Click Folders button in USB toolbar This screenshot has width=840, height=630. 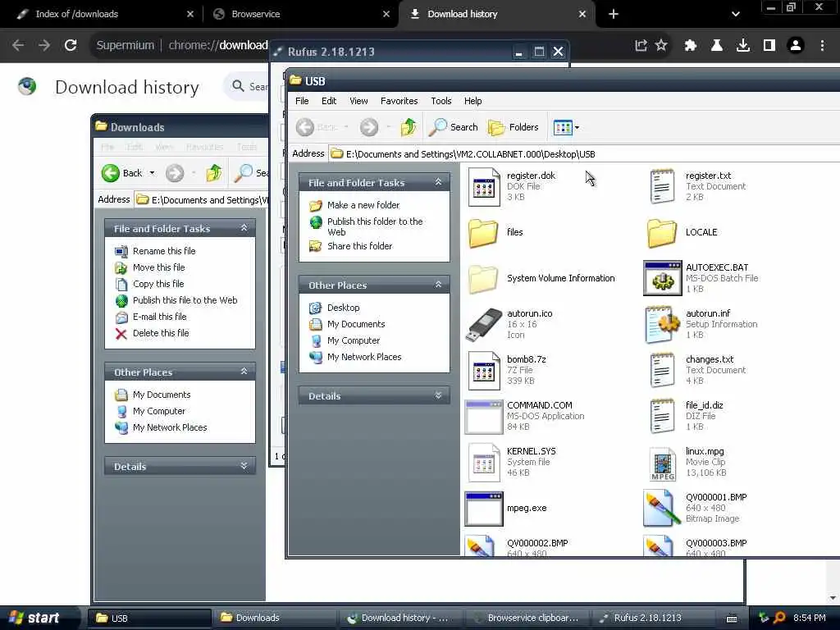point(514,127)
